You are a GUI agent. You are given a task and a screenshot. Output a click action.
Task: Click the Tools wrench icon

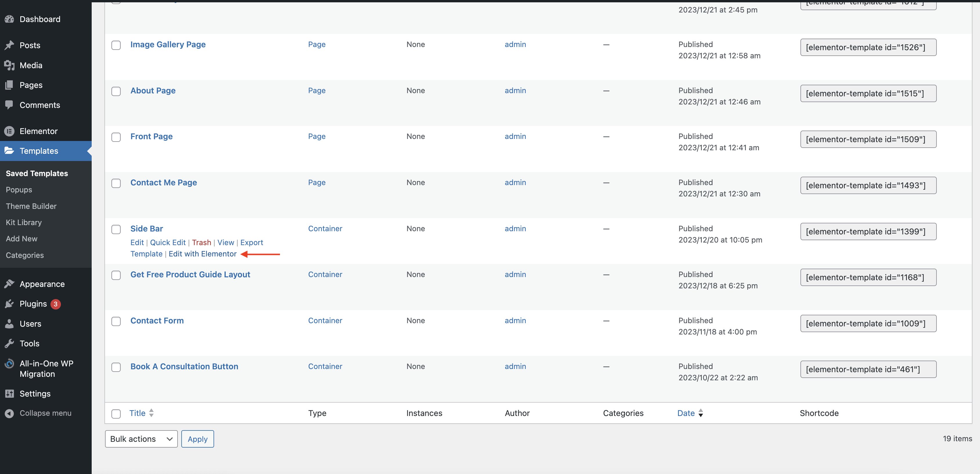[x=10, y=343]
